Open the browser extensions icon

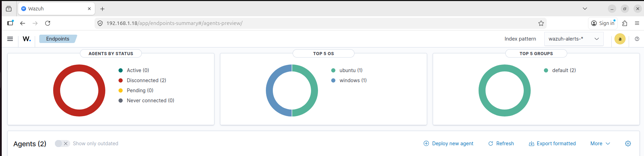click(x=625, y=23)
